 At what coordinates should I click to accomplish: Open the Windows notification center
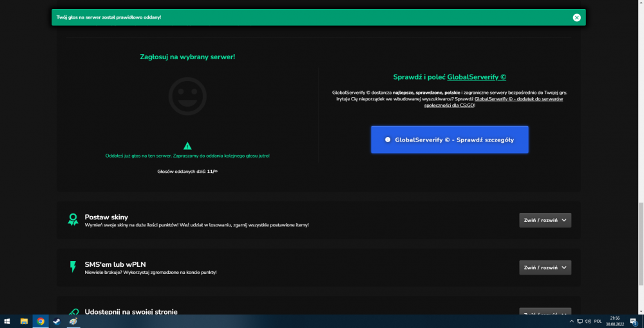633,322
